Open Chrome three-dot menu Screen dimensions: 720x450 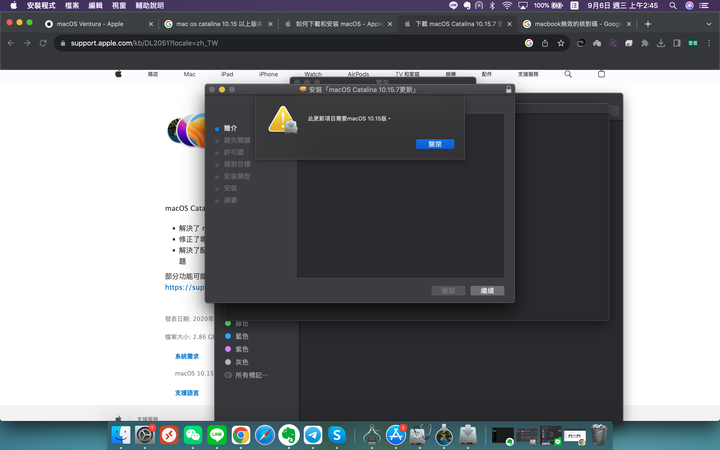[709, 43]
